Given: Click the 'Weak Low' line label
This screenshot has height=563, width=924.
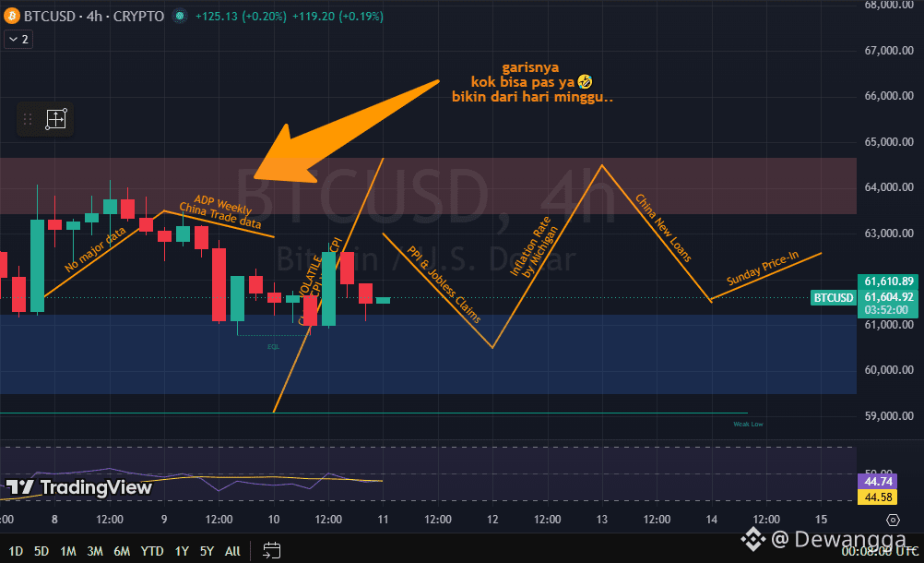Looking at the screenshot, I should tap(748, 424).
